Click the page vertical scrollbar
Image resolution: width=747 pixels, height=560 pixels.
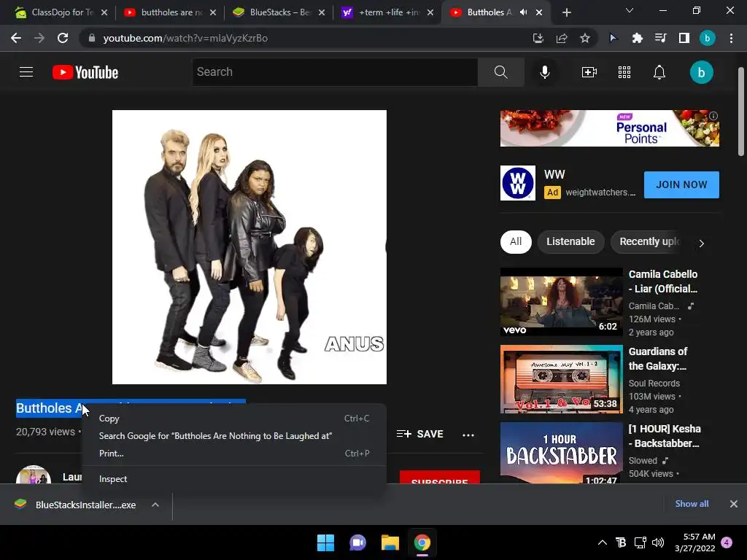(x=741, y=112)
